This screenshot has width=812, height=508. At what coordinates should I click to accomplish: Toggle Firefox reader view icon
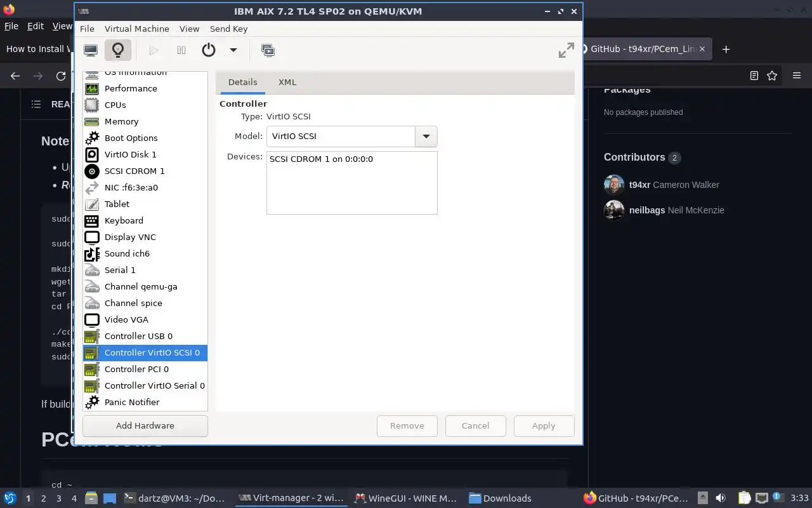754,76
